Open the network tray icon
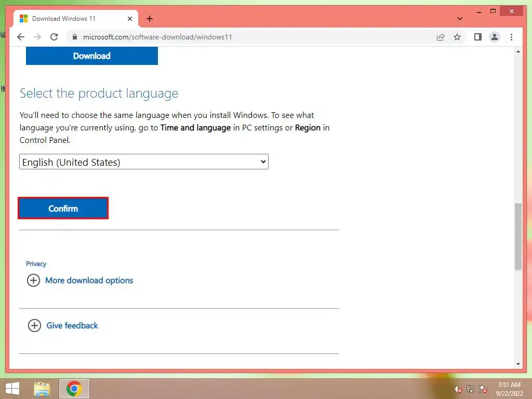This screenshot has height=399, width=532. click(470, 389)
